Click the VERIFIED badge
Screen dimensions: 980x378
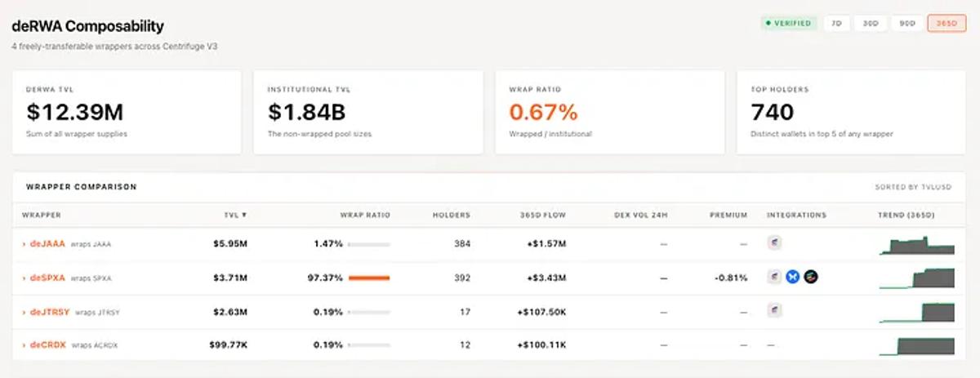click(789, 24)
